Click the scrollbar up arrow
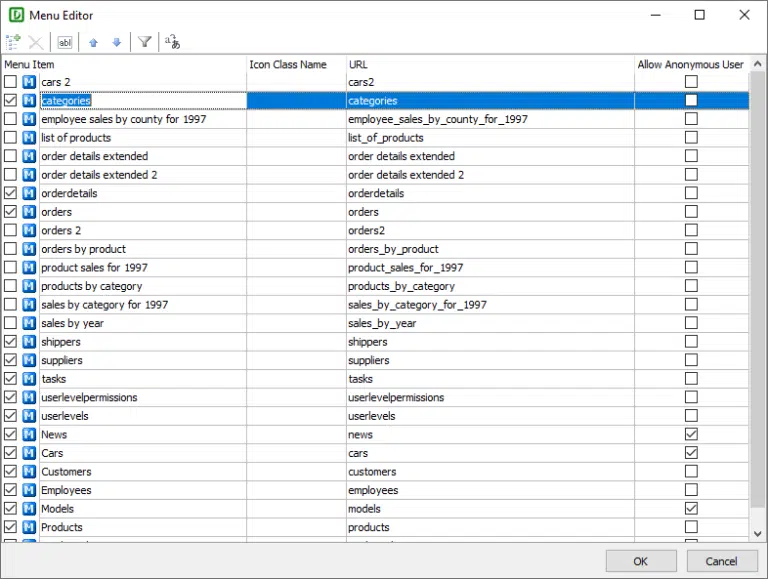Image resolution: width=768 pixels, height=579 pixels. coord(757,64)
